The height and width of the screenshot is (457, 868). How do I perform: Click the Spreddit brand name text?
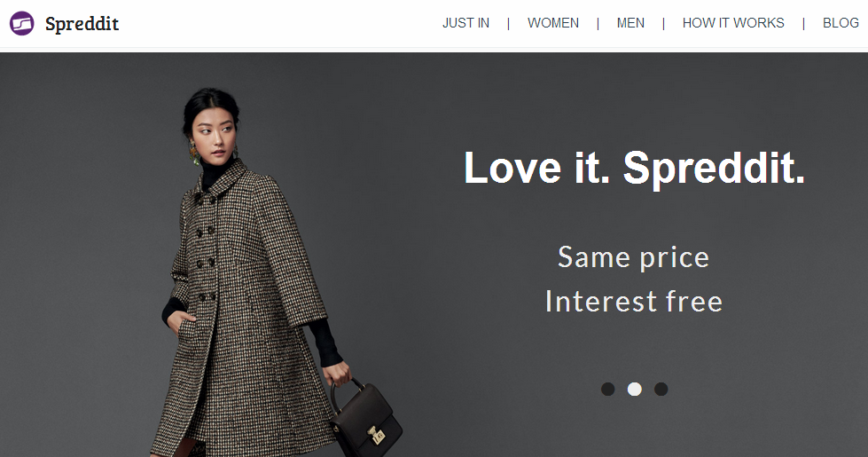82,24
